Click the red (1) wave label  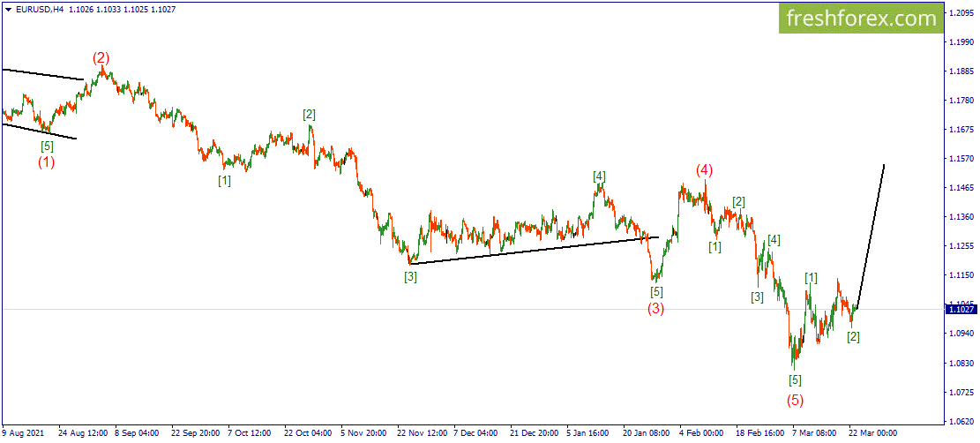click(x=46, y=162)
